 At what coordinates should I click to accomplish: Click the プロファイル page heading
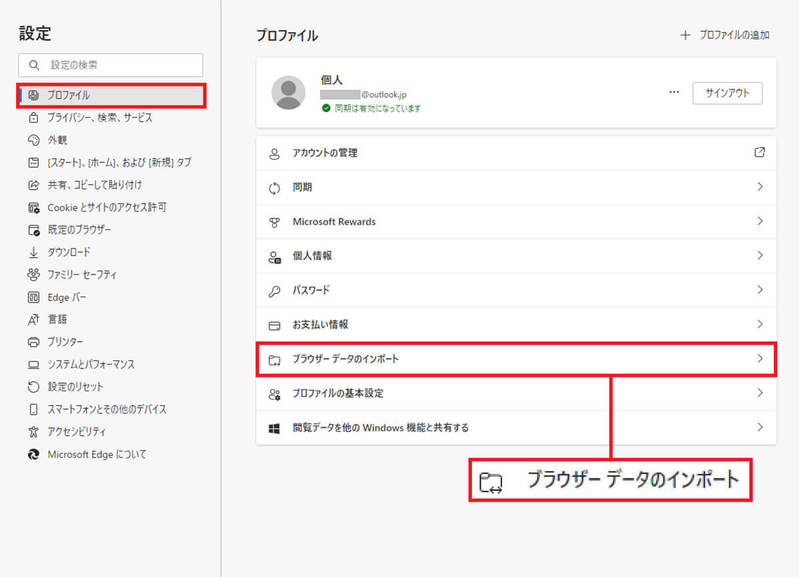click(x=287, y=35)
